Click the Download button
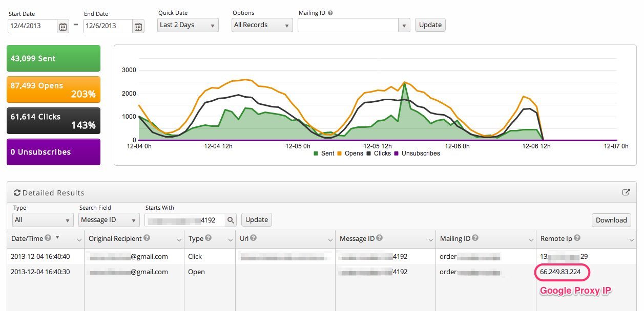The height and width of the screenshot is (311, 644). coord(611,220)
